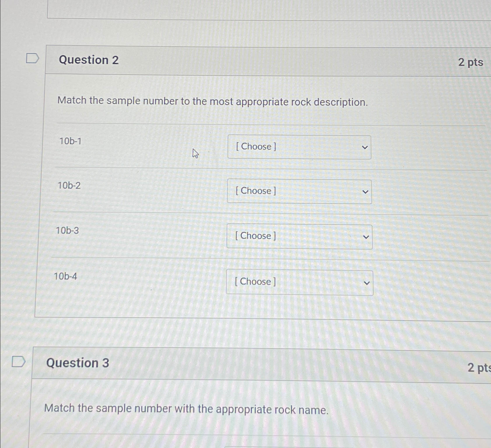491x448 pixels.
Task: Open the 10b-4 answer dropdown
Action: 300,282
